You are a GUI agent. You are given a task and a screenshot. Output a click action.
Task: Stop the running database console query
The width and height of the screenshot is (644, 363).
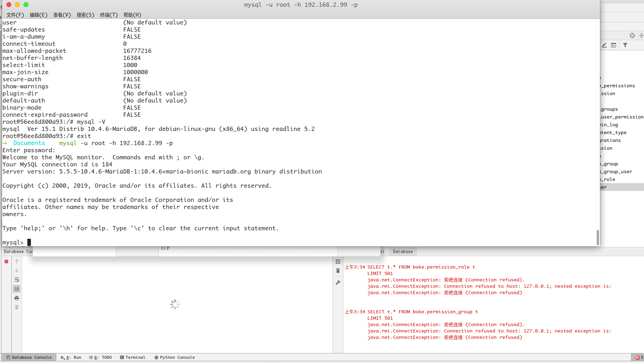pos(6,262)
